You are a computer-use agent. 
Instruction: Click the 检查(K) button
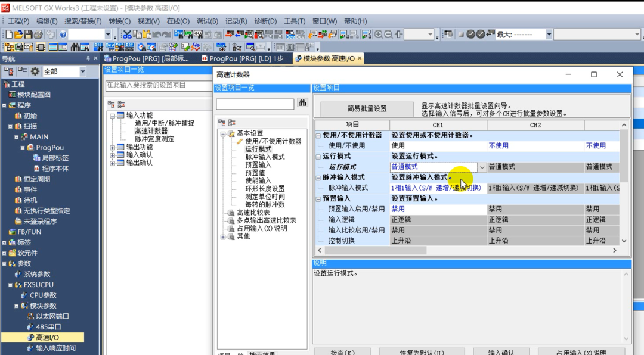[x=342, y=351]
